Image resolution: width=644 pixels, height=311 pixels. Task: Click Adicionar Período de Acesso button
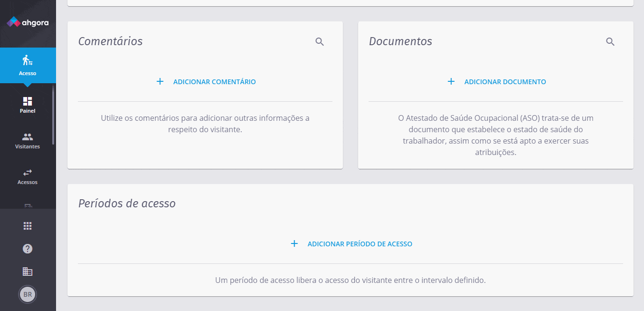[350, 244]
